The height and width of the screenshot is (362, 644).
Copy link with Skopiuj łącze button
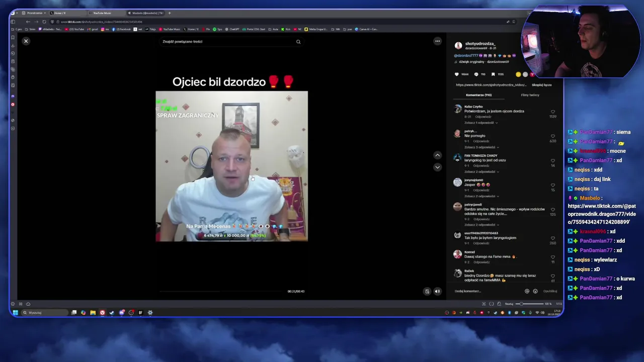[x=542, y=85]
